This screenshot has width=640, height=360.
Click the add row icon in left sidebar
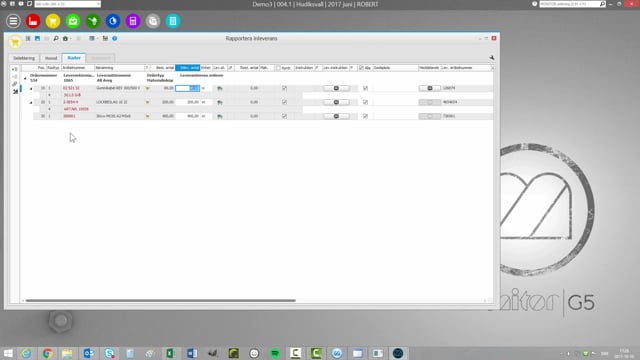(15, 69)
